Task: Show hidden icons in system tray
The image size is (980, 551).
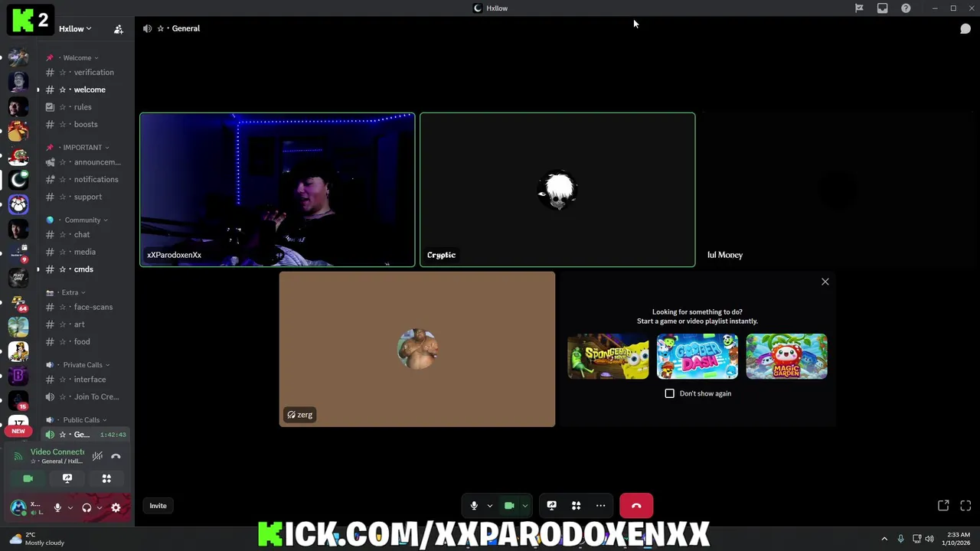Action: [884, 539]
